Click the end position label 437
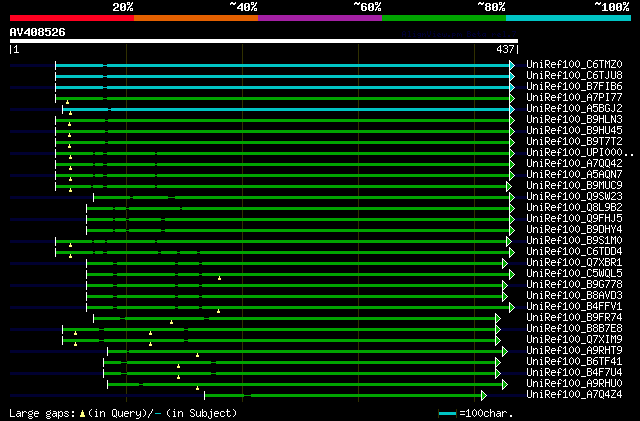This screenshot has width=640, height=421. (x=505, y=49)
